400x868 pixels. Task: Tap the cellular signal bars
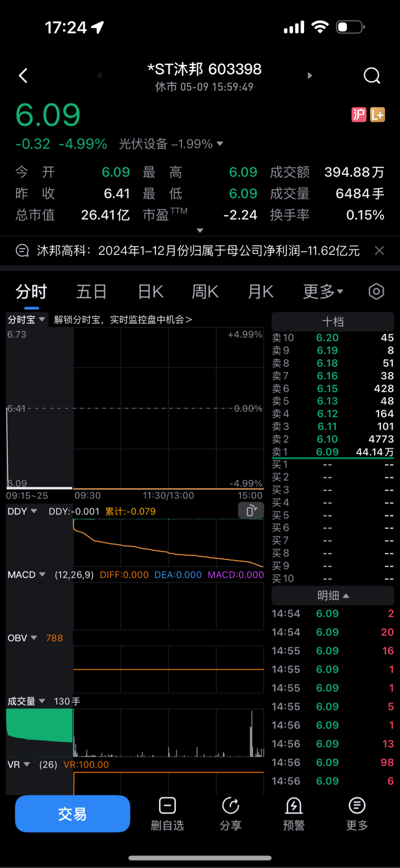(294, 27)
